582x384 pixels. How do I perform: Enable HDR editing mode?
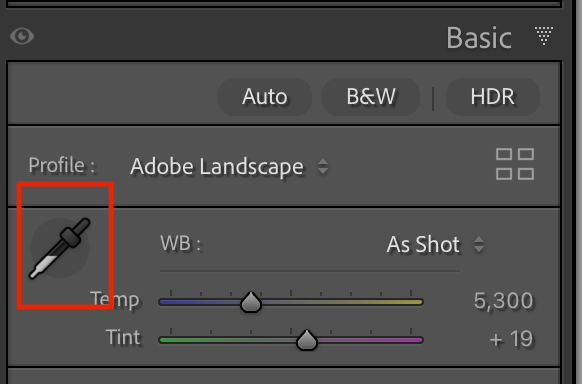(x=493, y=97)
